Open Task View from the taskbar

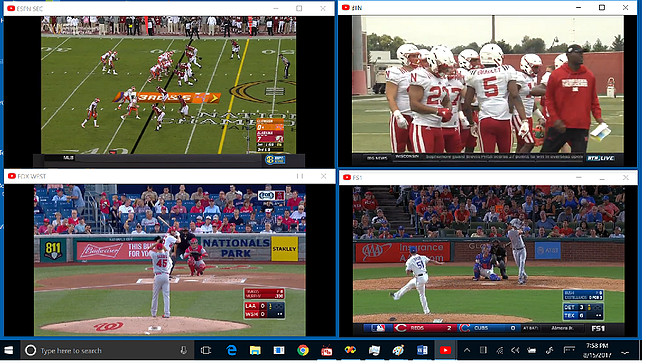pos(206,350)
